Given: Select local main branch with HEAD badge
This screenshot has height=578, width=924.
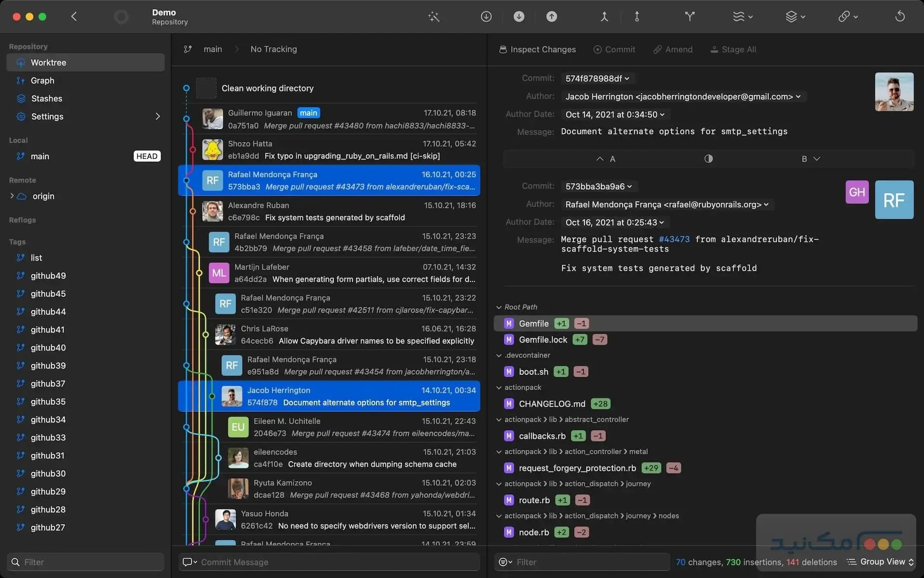Looking at the screenshot, I should (85, 156).
